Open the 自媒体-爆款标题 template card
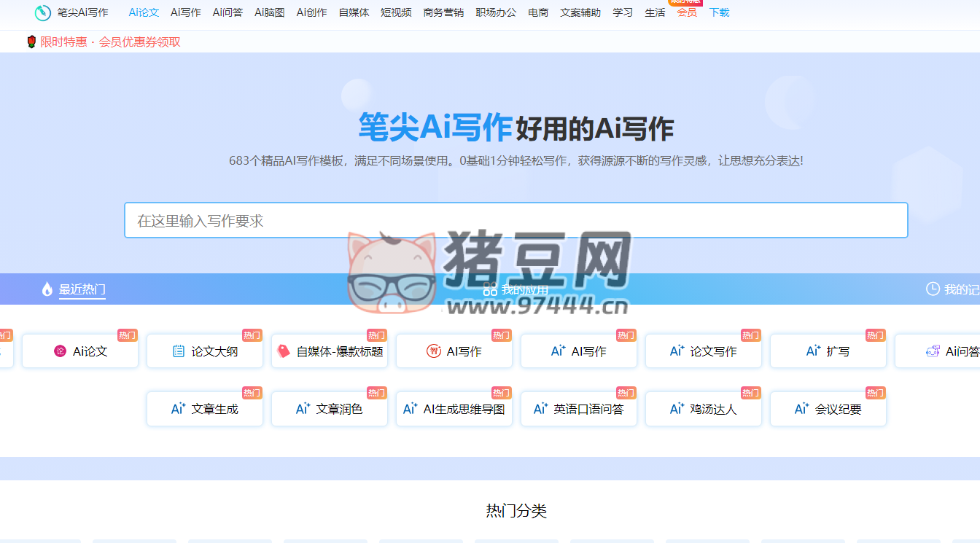This screenshot has height=543, width=980. click(x=330, y=351)
